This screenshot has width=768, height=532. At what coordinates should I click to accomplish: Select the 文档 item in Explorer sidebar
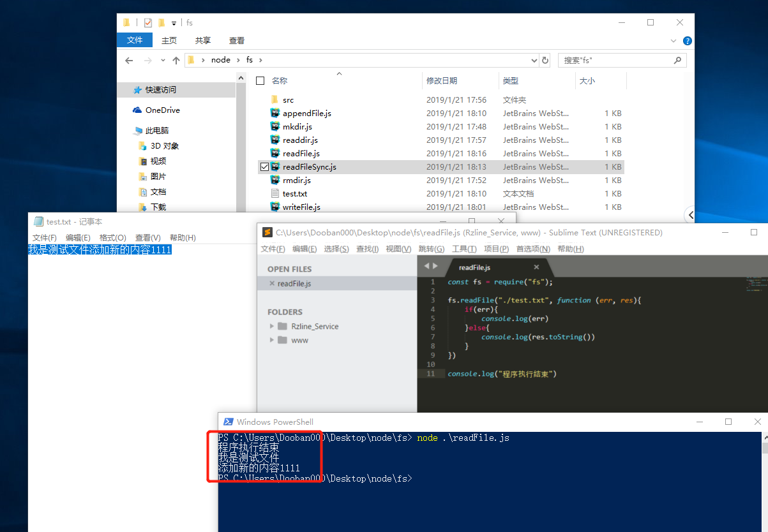[158, 192]
